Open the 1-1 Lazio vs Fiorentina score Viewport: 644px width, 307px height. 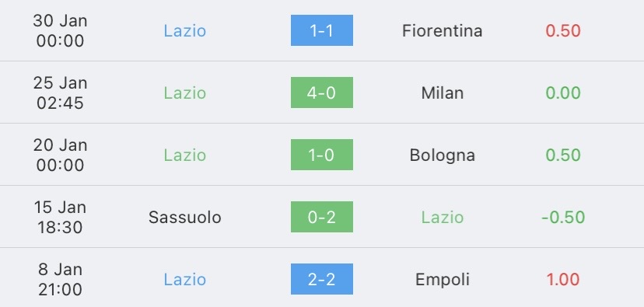(321, 30)
